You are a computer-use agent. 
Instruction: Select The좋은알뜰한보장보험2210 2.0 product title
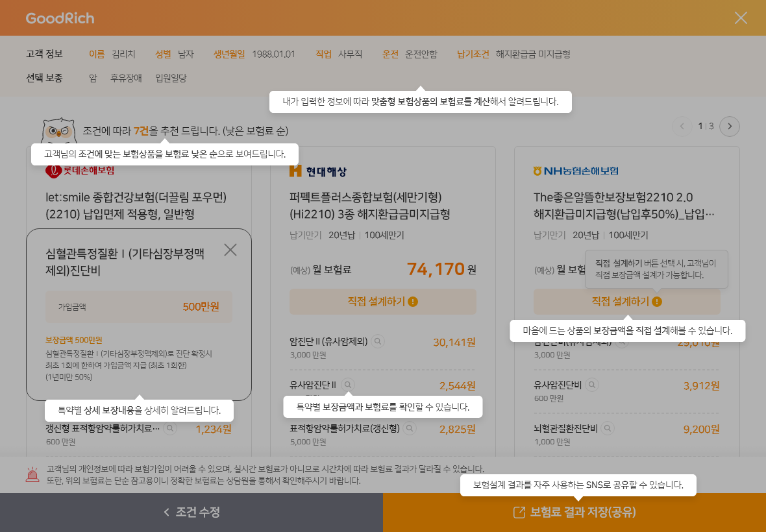click(x=624, y=206)
